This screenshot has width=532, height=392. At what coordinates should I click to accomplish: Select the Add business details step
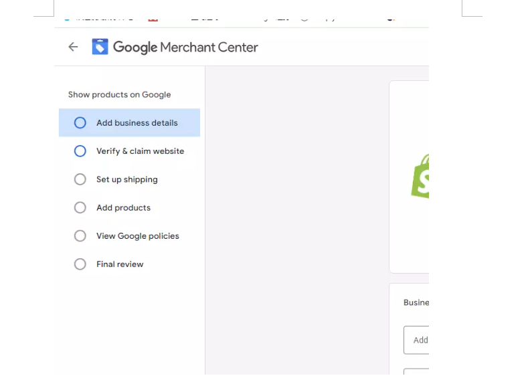(129, 123)
